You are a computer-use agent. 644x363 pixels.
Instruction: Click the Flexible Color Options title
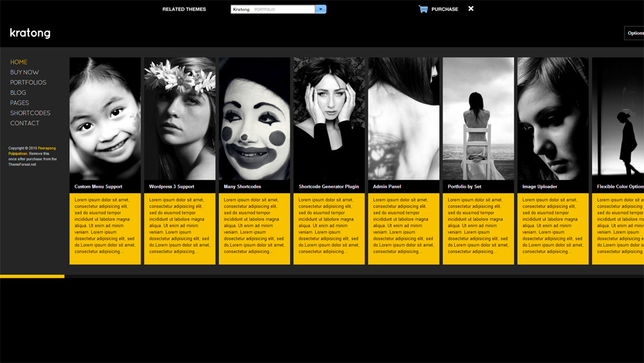620,186
